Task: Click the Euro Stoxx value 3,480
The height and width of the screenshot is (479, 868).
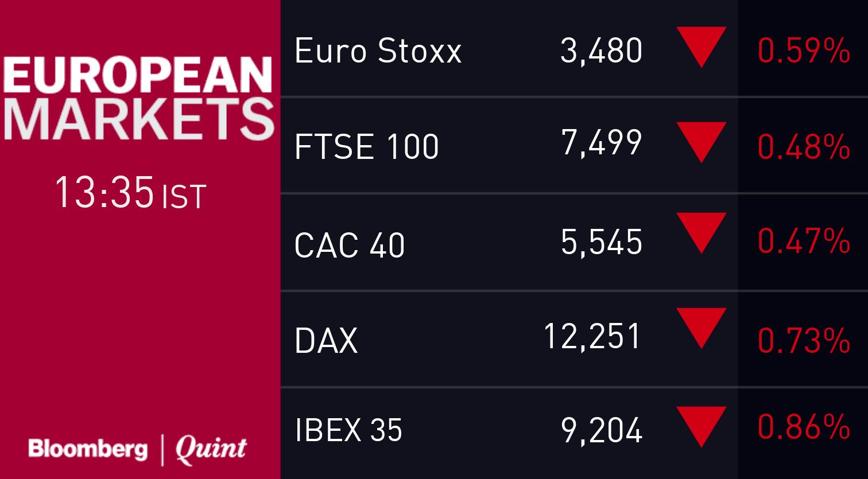Action: pyautogui.click(x=601, y=51)
